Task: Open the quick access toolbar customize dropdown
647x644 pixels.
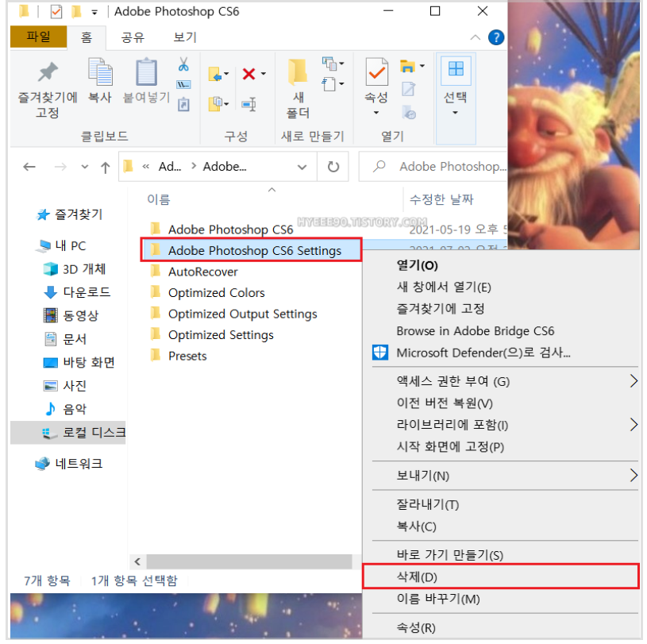Action: click(94, 13)
